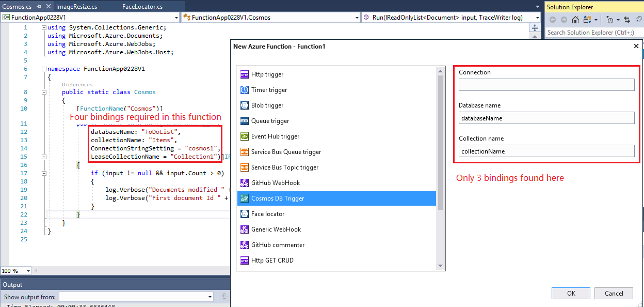Confirm the new function with OK
This screenshot has width=644, height=307.
click(x=571, y=293)
